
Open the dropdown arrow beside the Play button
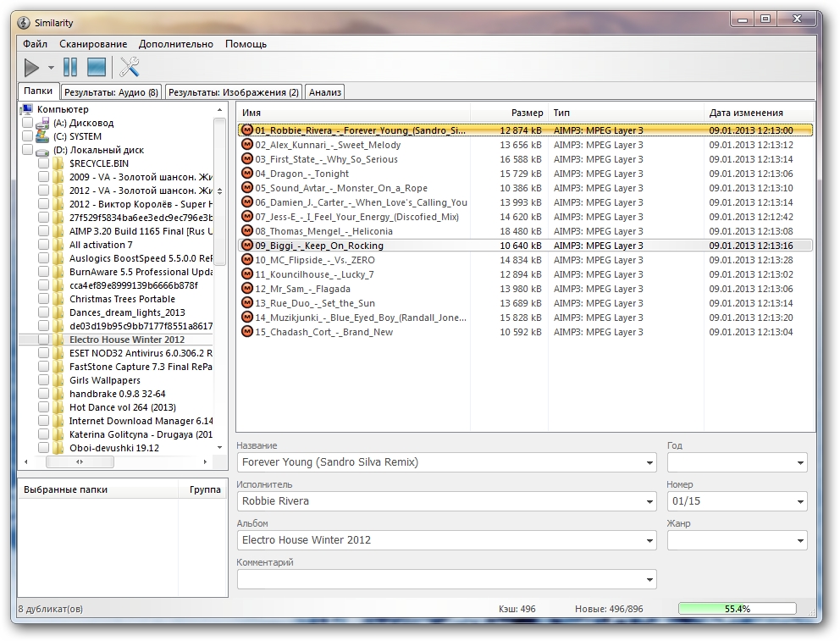pos(51,68)
